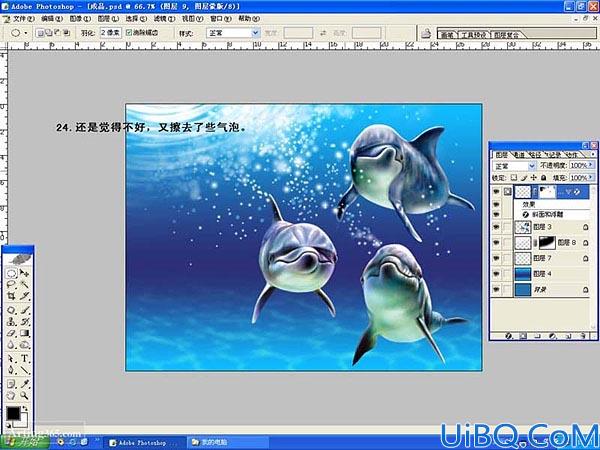Open the 滤镜 (Filter) menu

[x=165, y=18]
